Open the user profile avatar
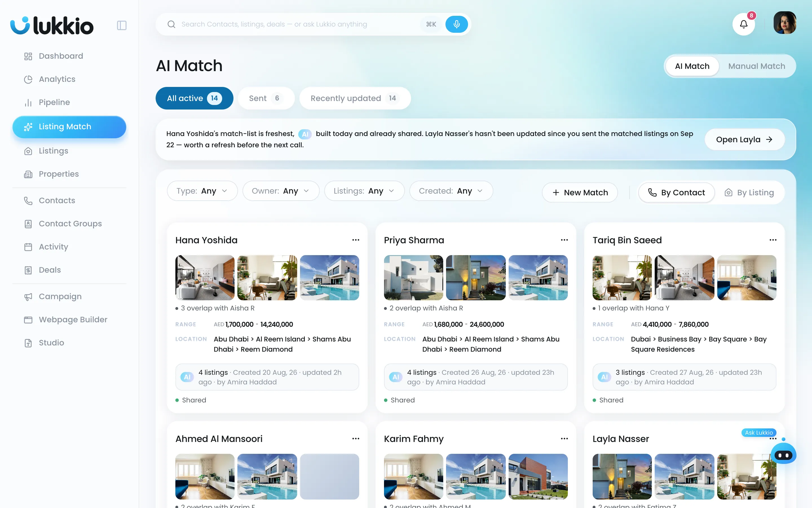This screenshot has height=508, width=812. tap(785, 23)
